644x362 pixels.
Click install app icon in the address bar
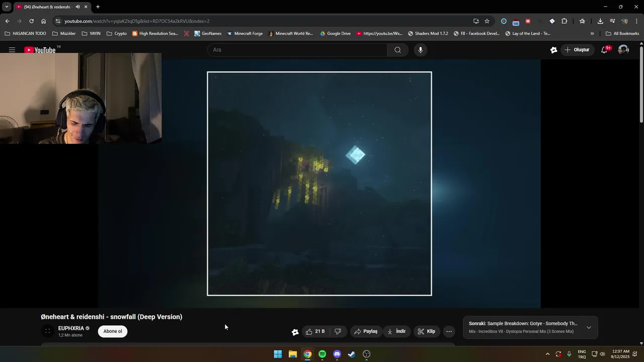click(x=476, y=21)
